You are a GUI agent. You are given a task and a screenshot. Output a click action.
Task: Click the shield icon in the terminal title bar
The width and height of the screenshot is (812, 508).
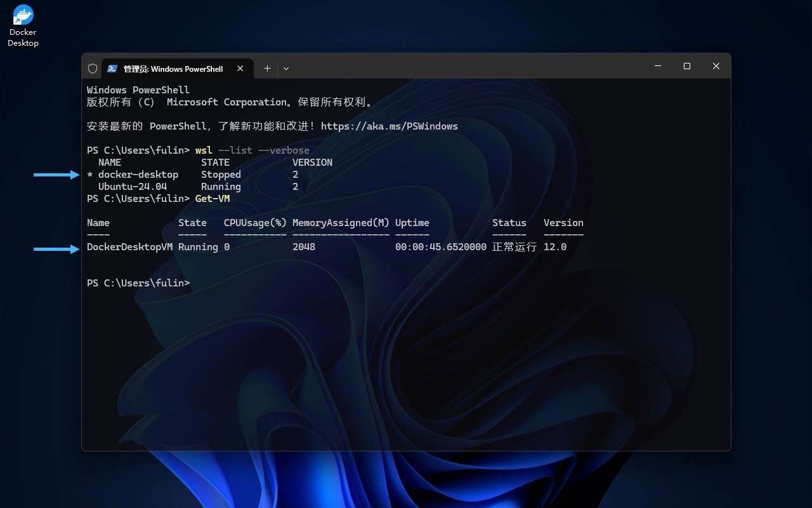click(x=93, y=69)
